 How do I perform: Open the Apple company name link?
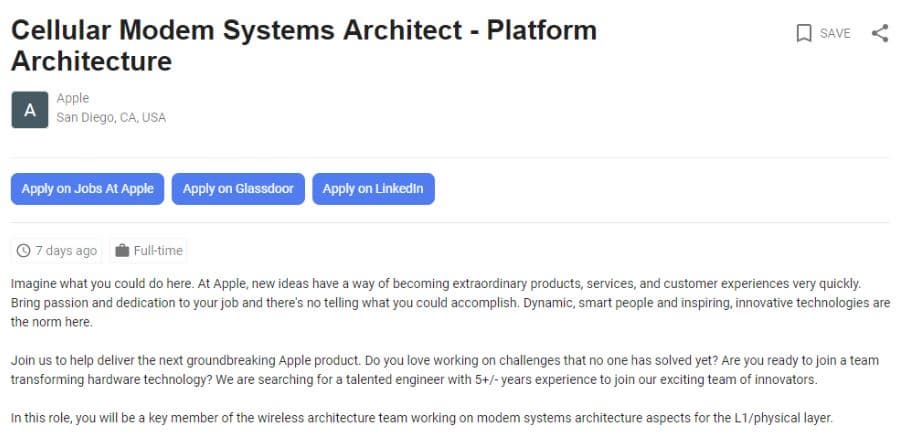coord(73,98)
